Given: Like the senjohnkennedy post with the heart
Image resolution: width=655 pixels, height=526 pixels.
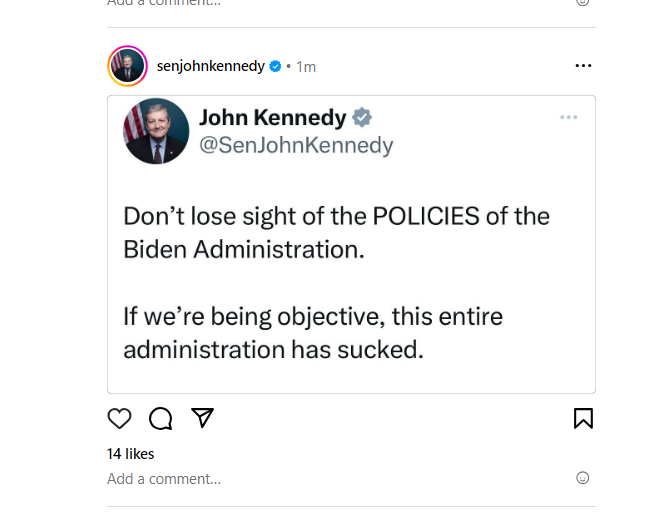Looking at the screenshot, I should pyautogui.click(x=119, y=418).
